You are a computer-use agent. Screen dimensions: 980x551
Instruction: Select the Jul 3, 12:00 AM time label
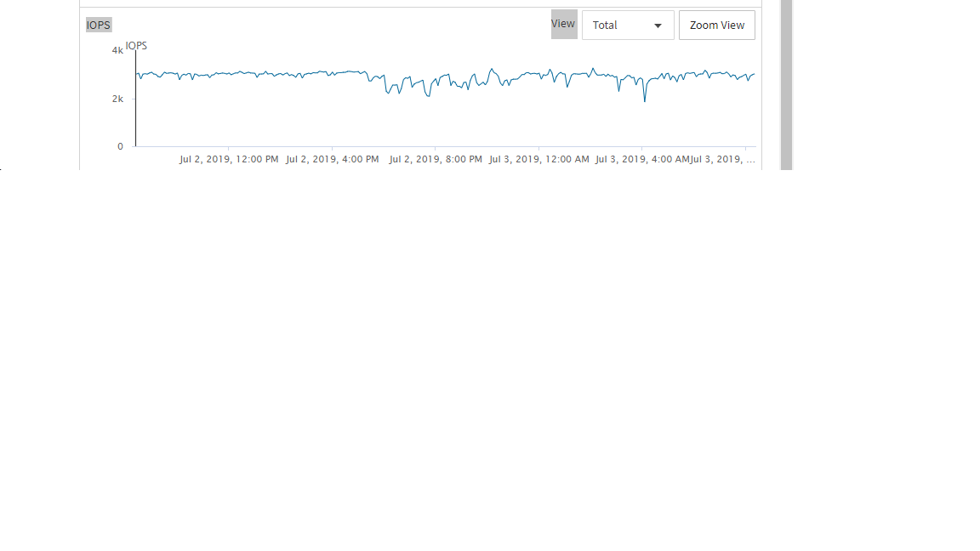tap(538, 159)
